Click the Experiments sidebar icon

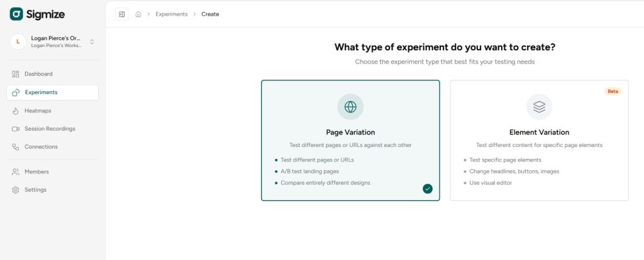point(16,93)
